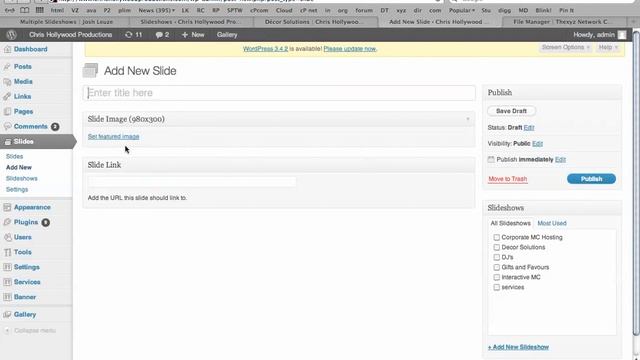640x360 pixels.
Task: Click WordPress 3.4.2 link
Action: click(x=265, y=49)
